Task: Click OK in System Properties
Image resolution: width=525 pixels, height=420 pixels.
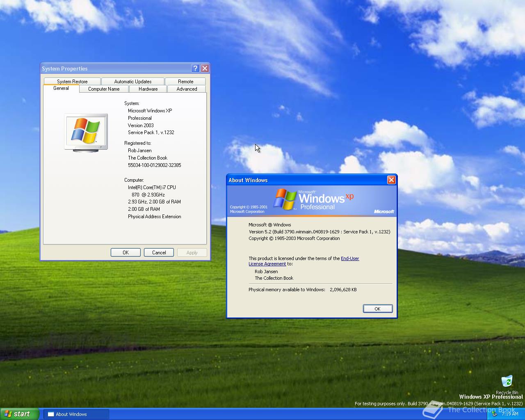Action: [126, 253]
